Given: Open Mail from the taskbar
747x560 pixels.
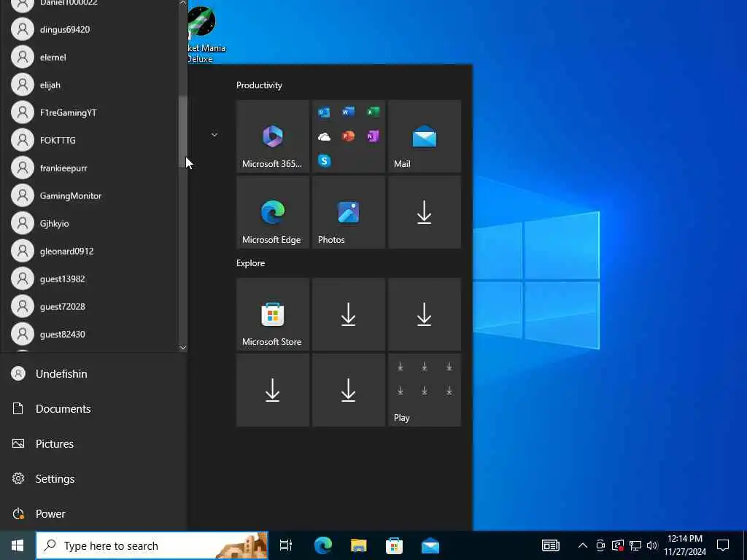Looking at the screenshot, I should pos(430,545).
